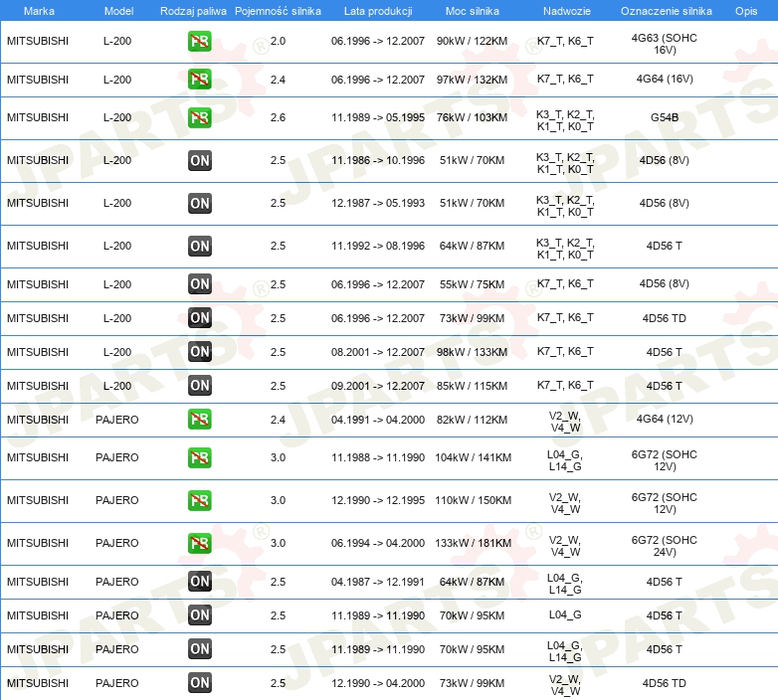Viewport: 778px width, 700px height.
Task: Click the ON diesel icon in the 55kW / 75KM row
Action: pos(199,284)
